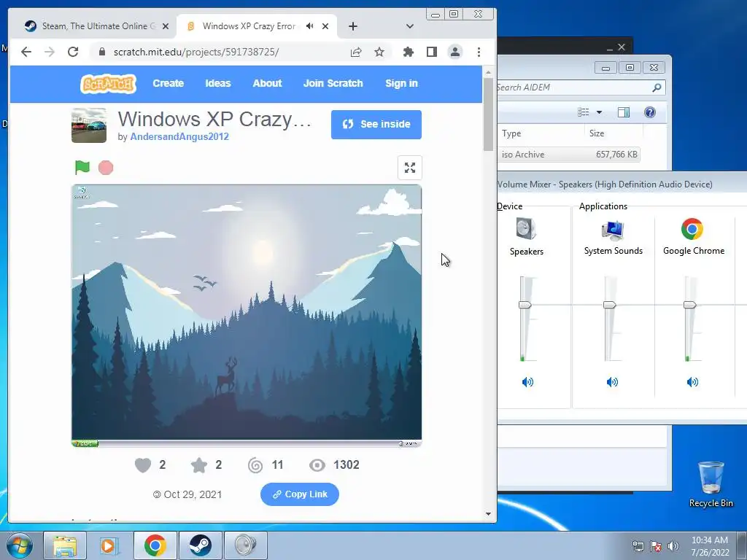Click the Scratch project stage
Viewport: 747px width, 560px height.
tap(247, 315)
